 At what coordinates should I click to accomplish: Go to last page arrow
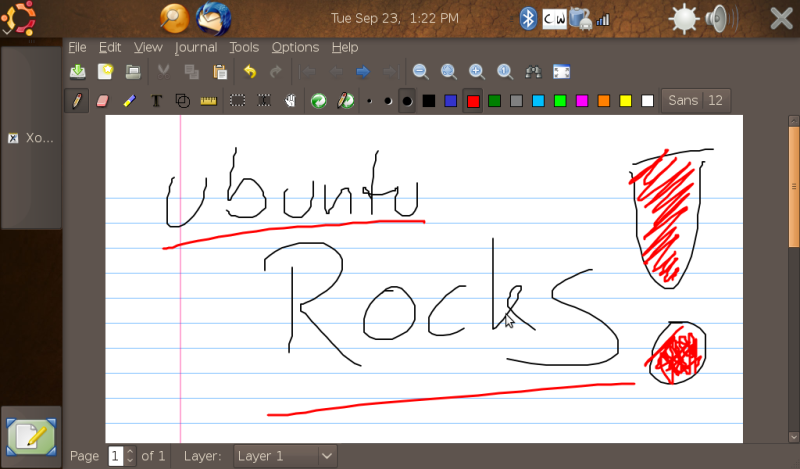pyautogui.click(x=390, y=72)
